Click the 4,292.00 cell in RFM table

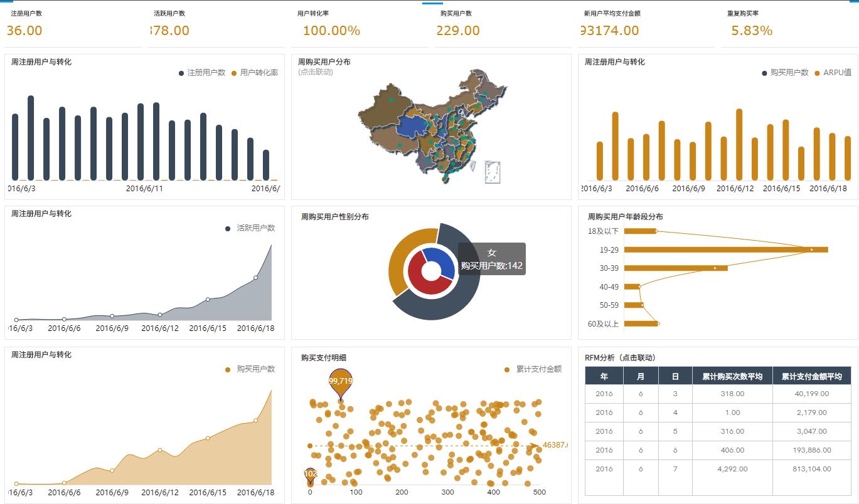click(732, 469)
